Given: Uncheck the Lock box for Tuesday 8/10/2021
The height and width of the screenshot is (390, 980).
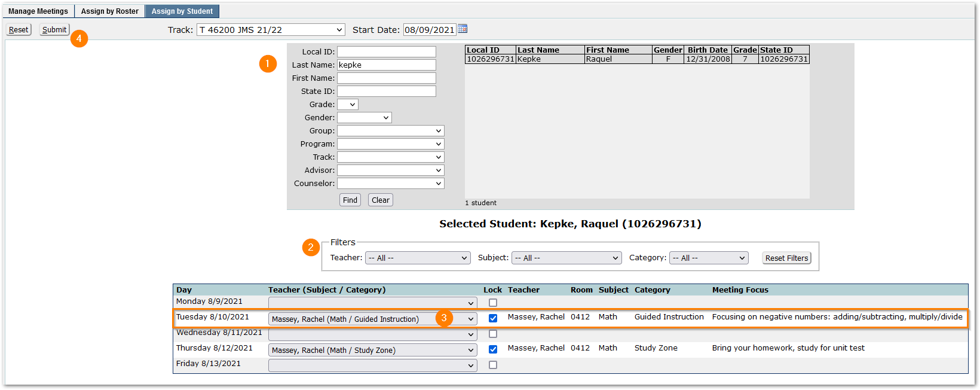Looking at the screenshot, I should tap(493, 318).
